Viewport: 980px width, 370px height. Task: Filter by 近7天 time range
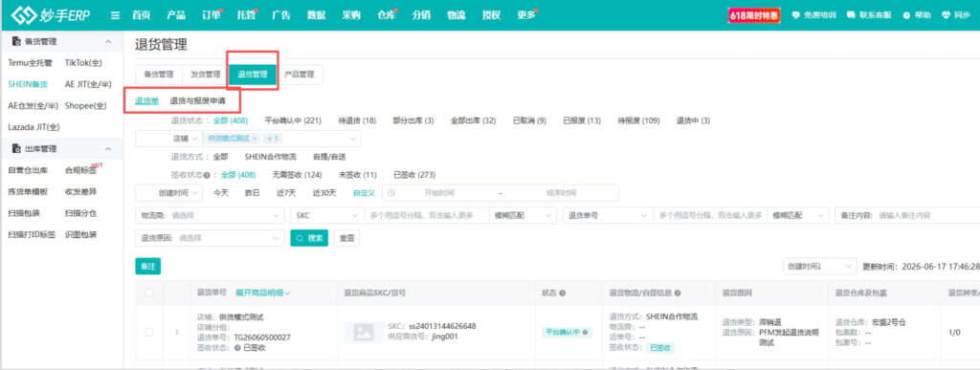click(x=286, y=193)
